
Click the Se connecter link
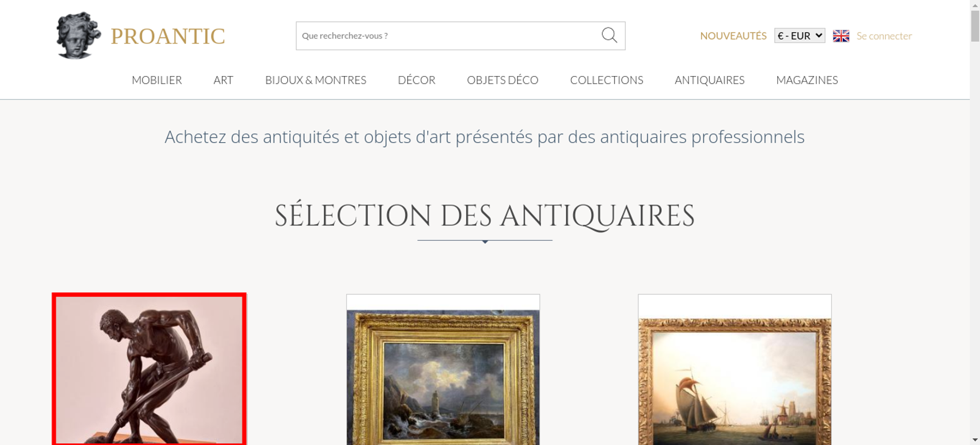tap(884, 36)
